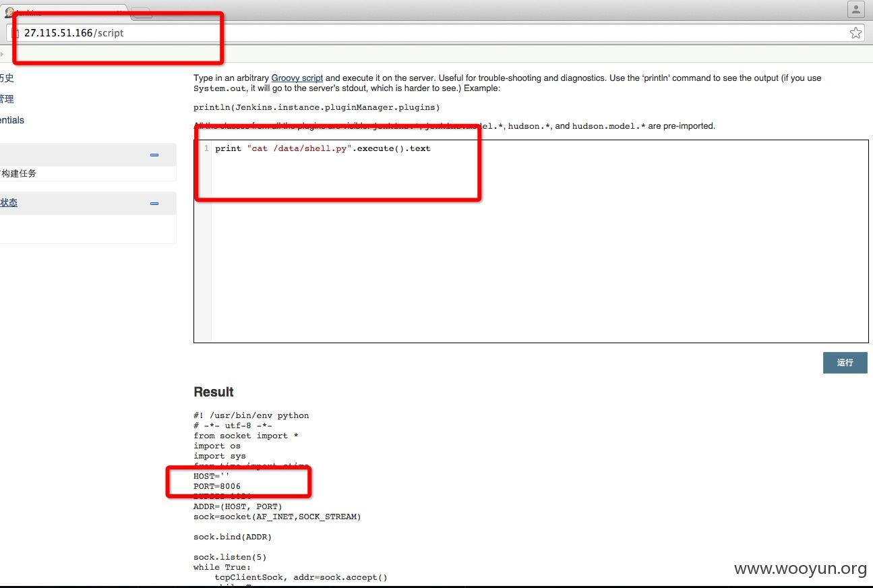
Task: Collapse the build executor status (状态) panel
Action: [x=154, y=203]
